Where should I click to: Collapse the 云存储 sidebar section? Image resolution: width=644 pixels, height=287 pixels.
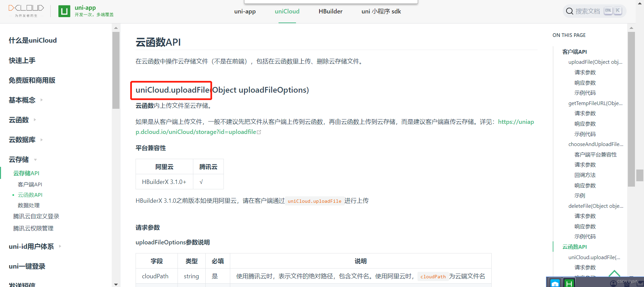coord(22,159)
